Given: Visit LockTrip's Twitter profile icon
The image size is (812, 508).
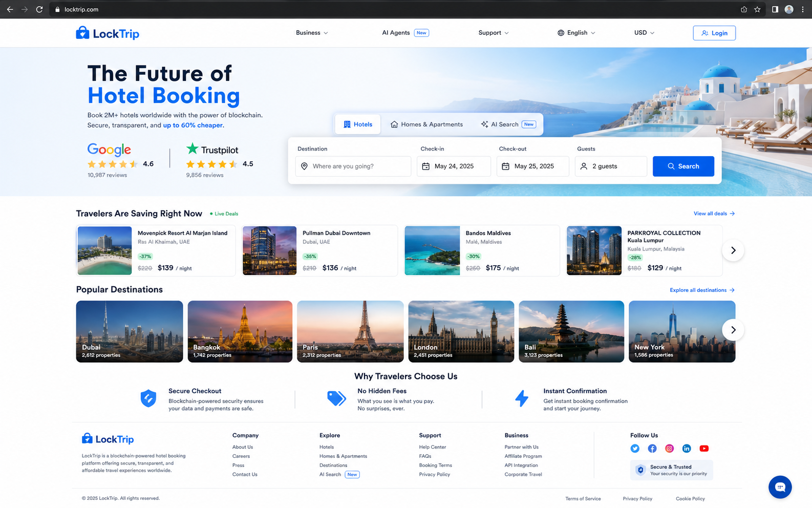Looking at the screenshot, I should (635, 449).
